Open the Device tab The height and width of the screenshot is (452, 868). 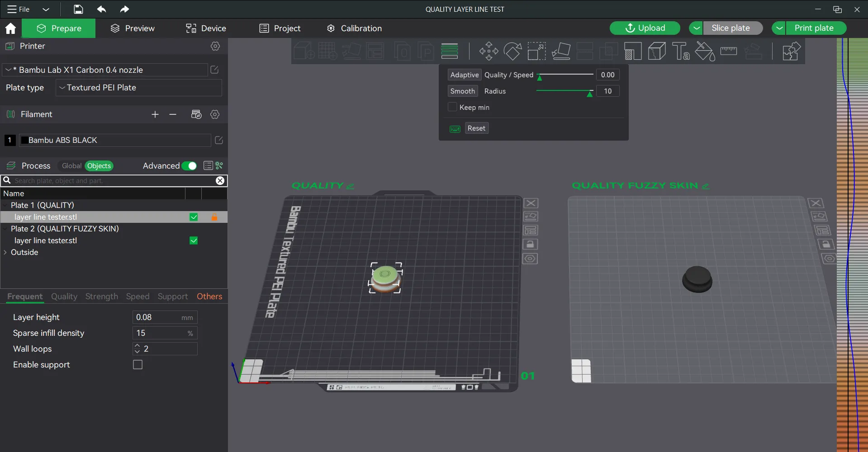pyautogui.click(x=206, y=28)
